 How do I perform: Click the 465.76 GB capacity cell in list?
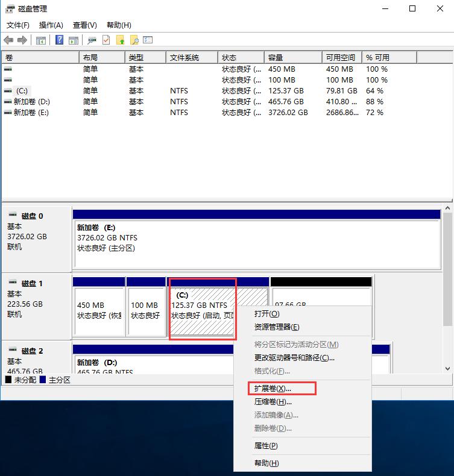pyautogui.click(x=286, y=102)
